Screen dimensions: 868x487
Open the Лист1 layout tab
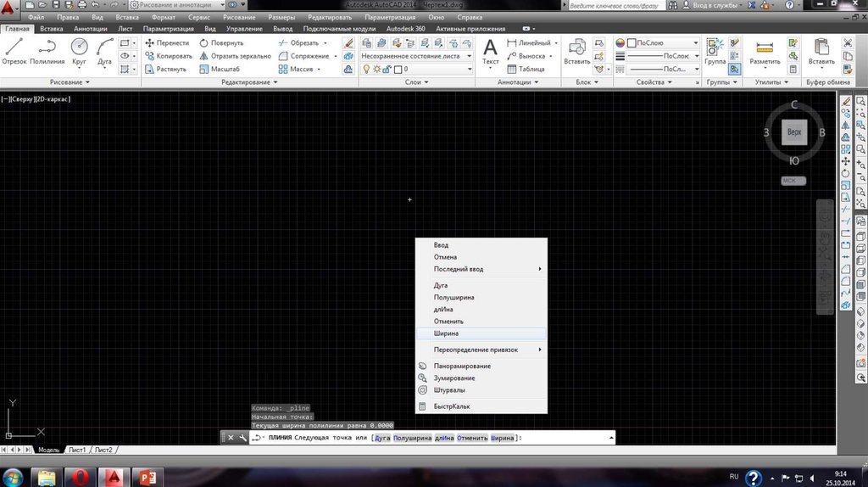[x=77, y=450]
